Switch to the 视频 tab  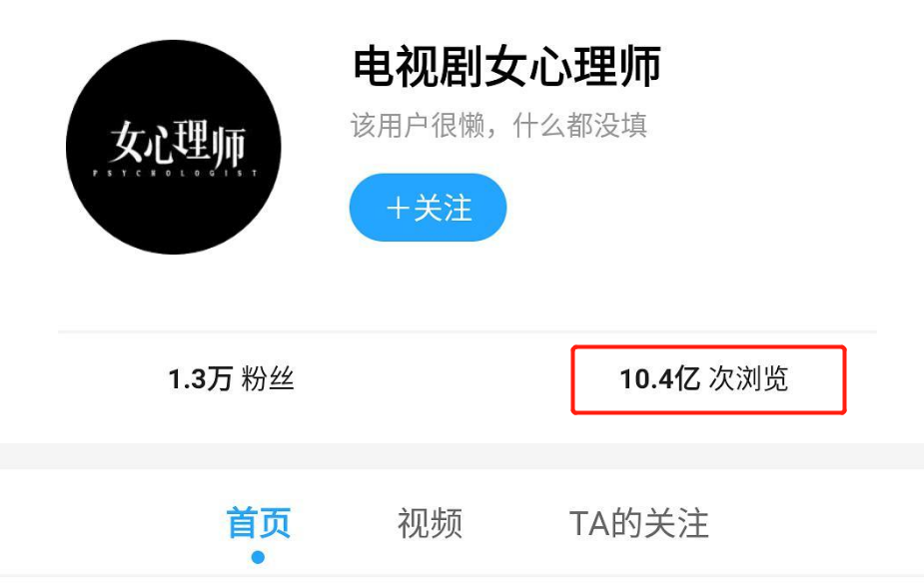coord(430,522)
